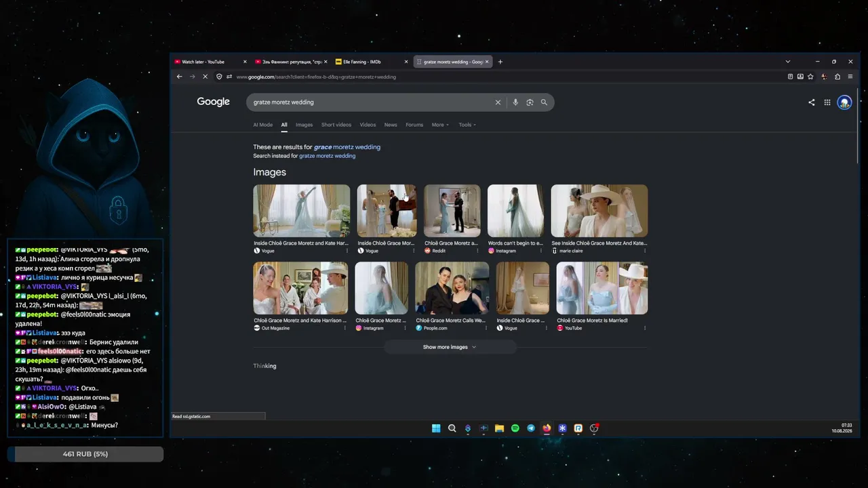
Task: Open the tracking protection shield icon
Action: 219,77
